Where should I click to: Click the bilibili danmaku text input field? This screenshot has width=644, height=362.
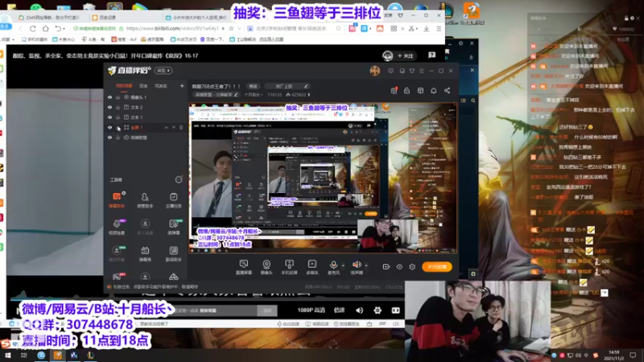pyautogui.click(x=216, y=311)
